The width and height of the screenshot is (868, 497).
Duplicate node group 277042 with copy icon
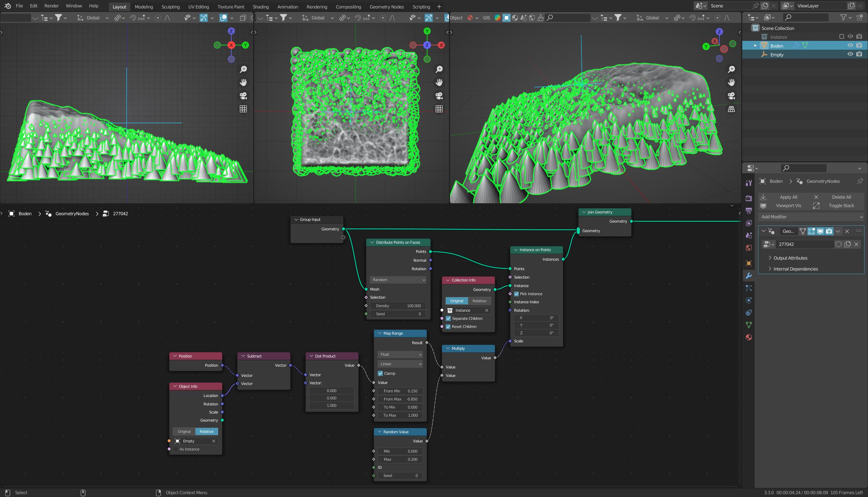coord(848,244)
